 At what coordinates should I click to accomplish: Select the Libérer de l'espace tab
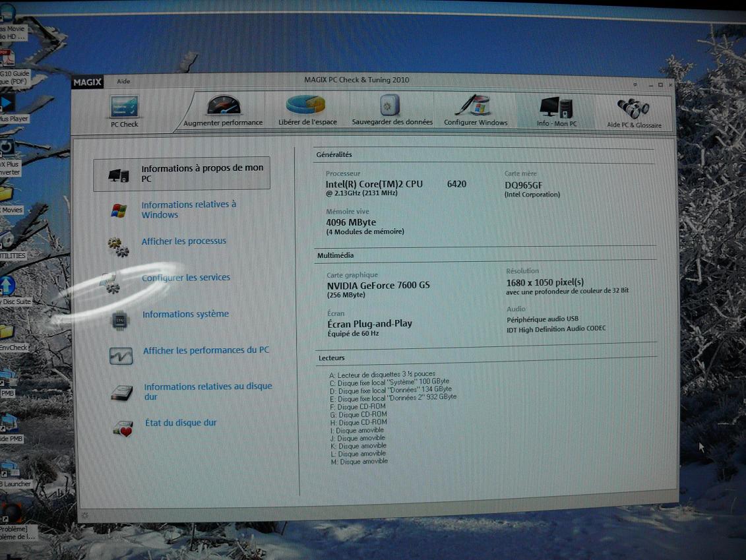click(307, 110)
